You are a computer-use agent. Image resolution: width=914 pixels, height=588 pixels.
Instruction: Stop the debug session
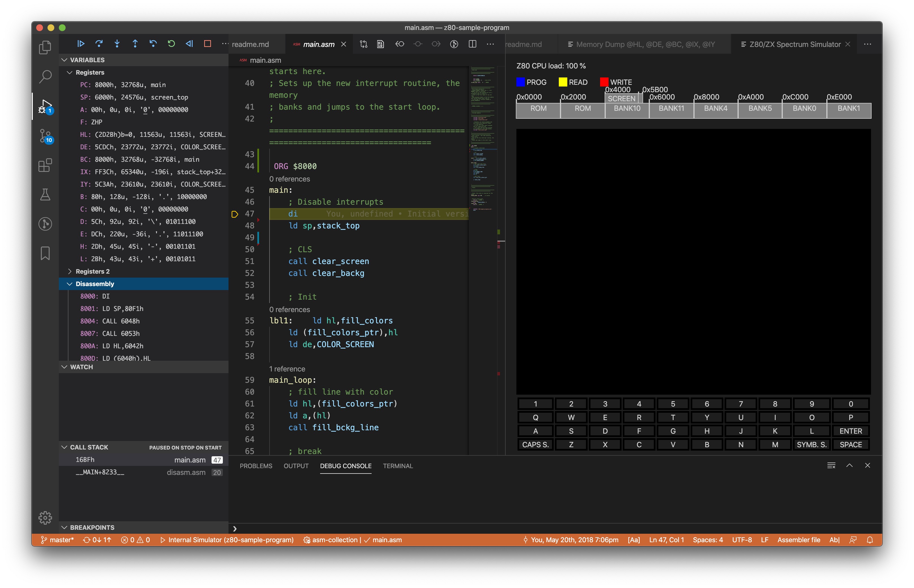tap(207, 44)
